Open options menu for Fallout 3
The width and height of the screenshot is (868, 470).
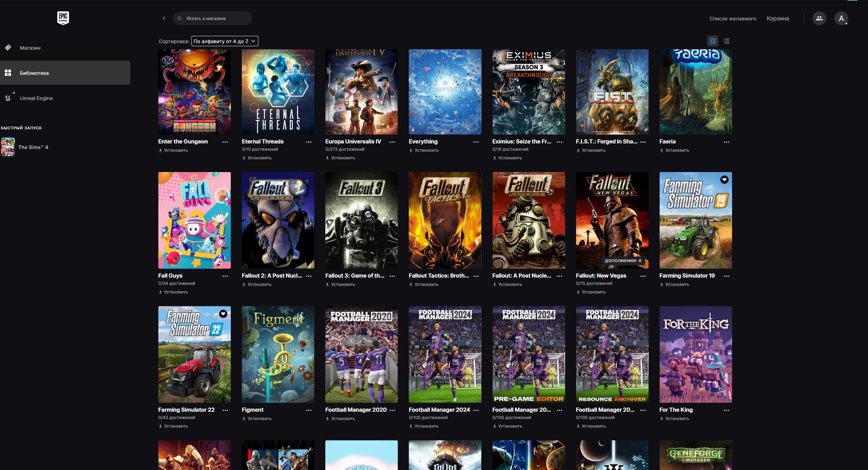point(392,276)
